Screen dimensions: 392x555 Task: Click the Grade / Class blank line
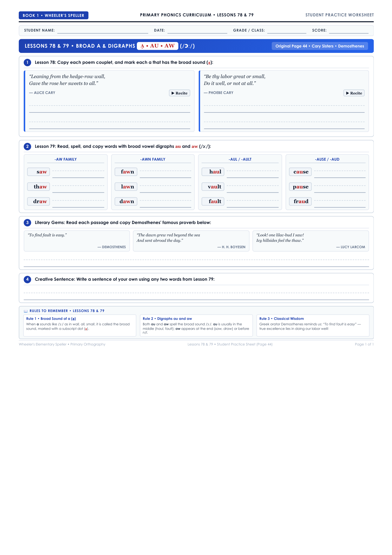pos(287,31)
